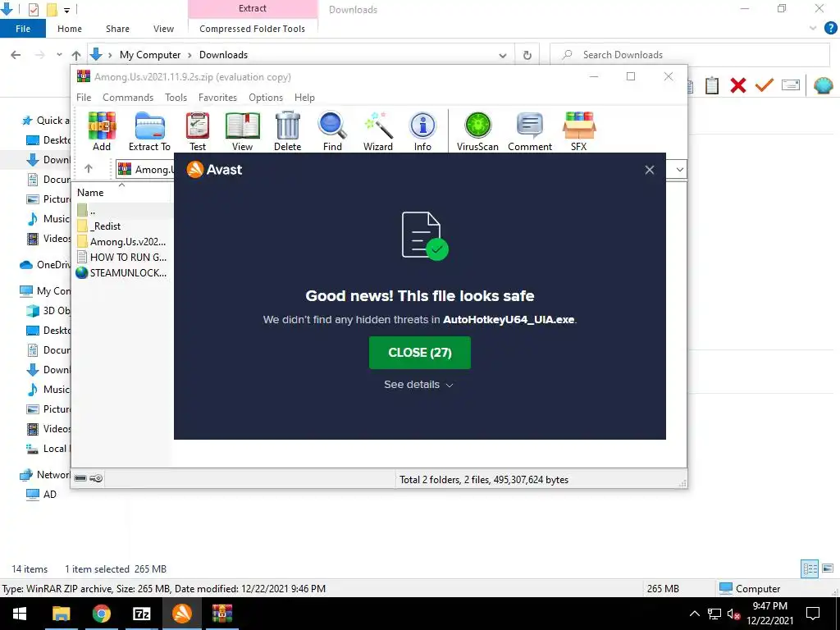Click Explorer back navigation arrow
The height and width of the screenshot is (630, 840).
[16, 55]
